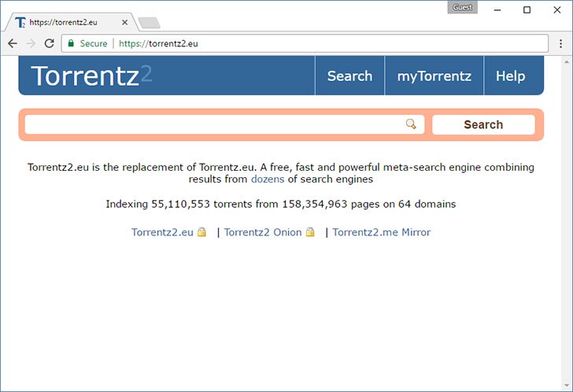The width and height of the screenshot is (573, 392).
Task: Open the Torrentz2 Onion link
Action: point(263,232)
